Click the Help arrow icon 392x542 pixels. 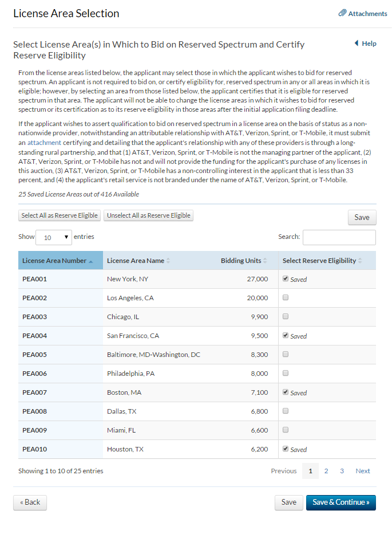[x=356, y=43]
